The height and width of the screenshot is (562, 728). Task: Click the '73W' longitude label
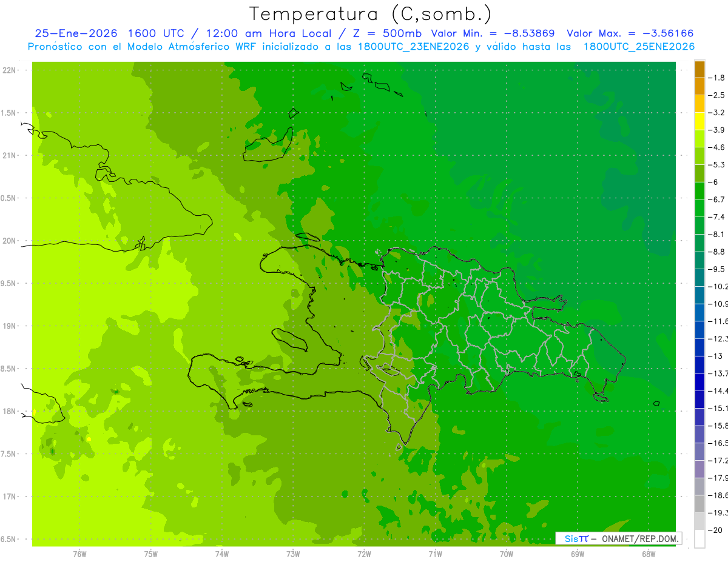click(x=292, y=554)
